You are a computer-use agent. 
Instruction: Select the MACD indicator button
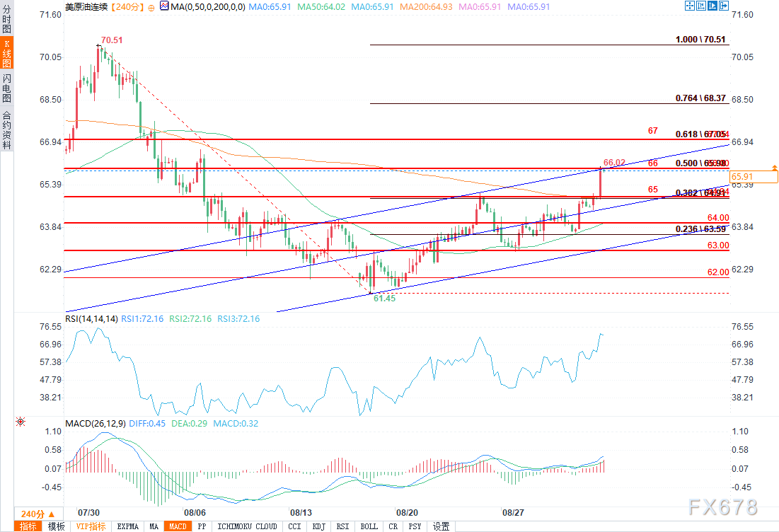click(178, 526)
